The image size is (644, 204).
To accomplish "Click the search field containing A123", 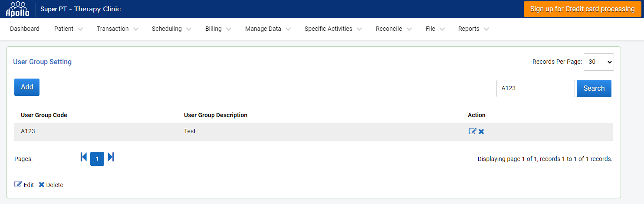I will click(536, 89).
